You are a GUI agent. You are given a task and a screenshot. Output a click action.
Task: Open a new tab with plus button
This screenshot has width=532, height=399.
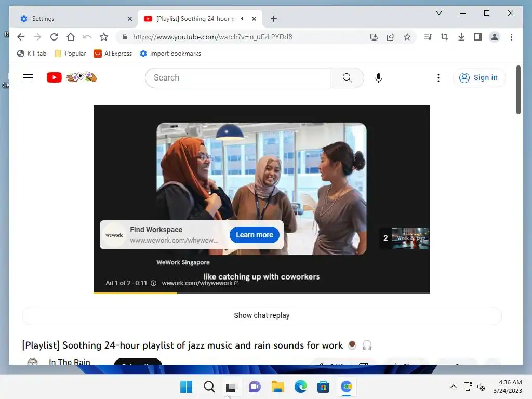tap(274, 19)
